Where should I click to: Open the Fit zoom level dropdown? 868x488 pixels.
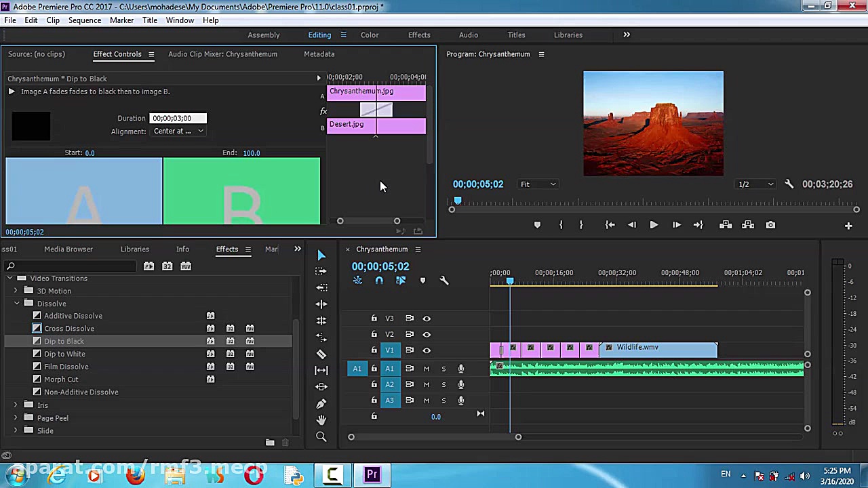[538, 184]
